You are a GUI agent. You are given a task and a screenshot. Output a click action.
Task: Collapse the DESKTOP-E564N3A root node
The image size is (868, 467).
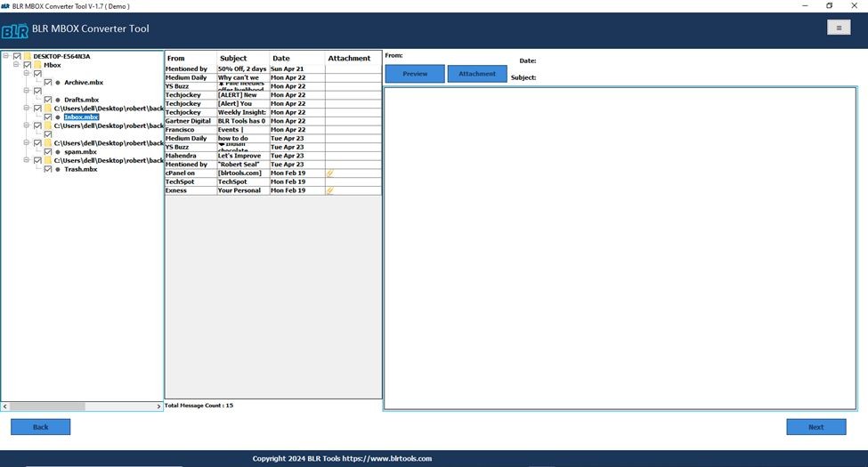tap(6, 56)
